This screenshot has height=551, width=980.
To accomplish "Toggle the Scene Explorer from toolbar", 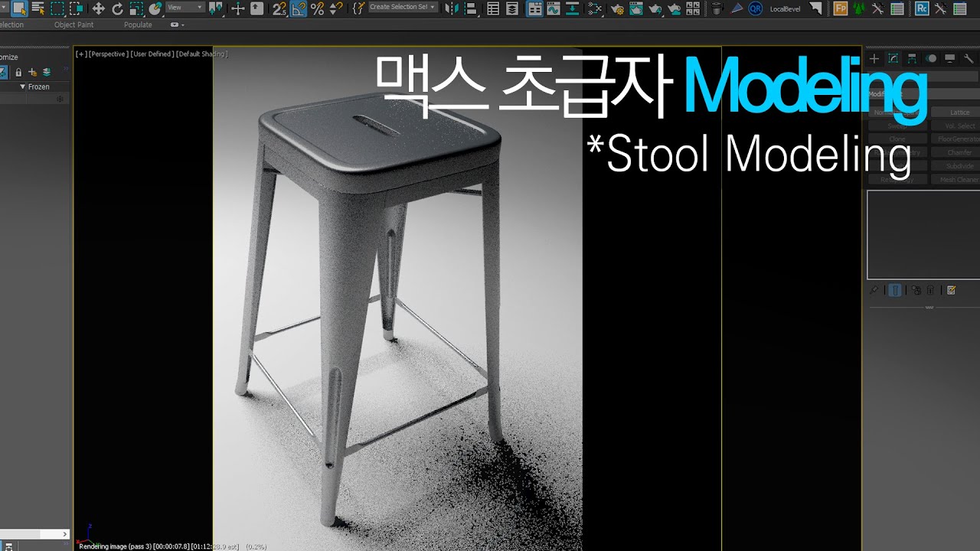I will pyautogui.click(x=493, y=8).
